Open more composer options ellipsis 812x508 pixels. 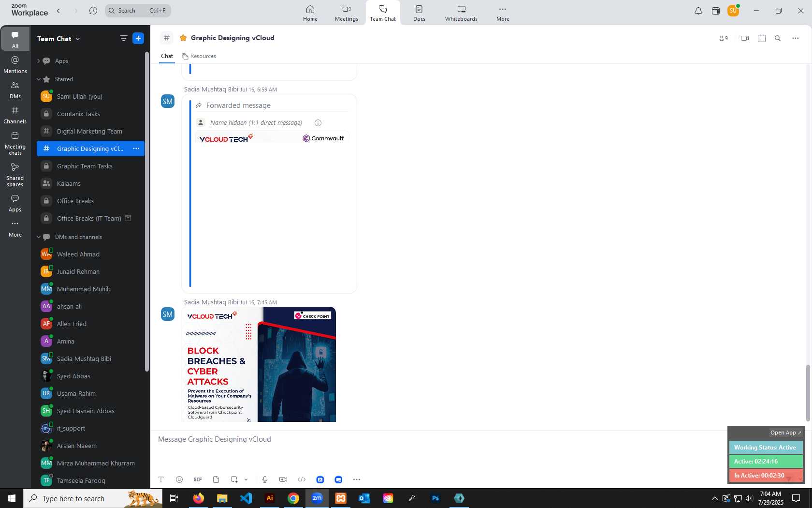pyautogui.click(x=357, y=479)
